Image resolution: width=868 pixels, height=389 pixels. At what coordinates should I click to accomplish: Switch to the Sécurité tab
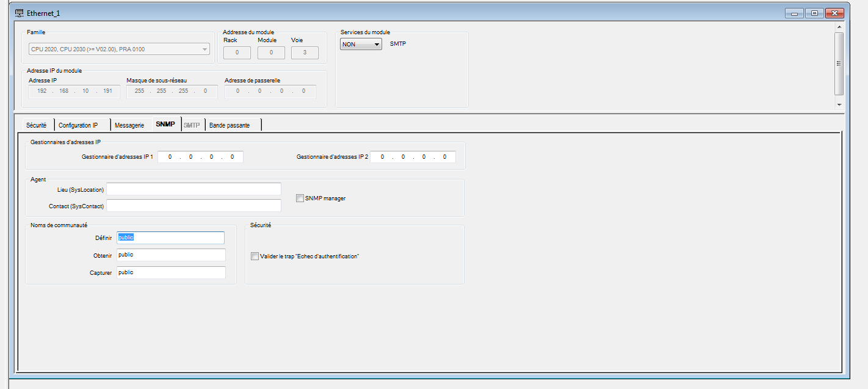36,125
